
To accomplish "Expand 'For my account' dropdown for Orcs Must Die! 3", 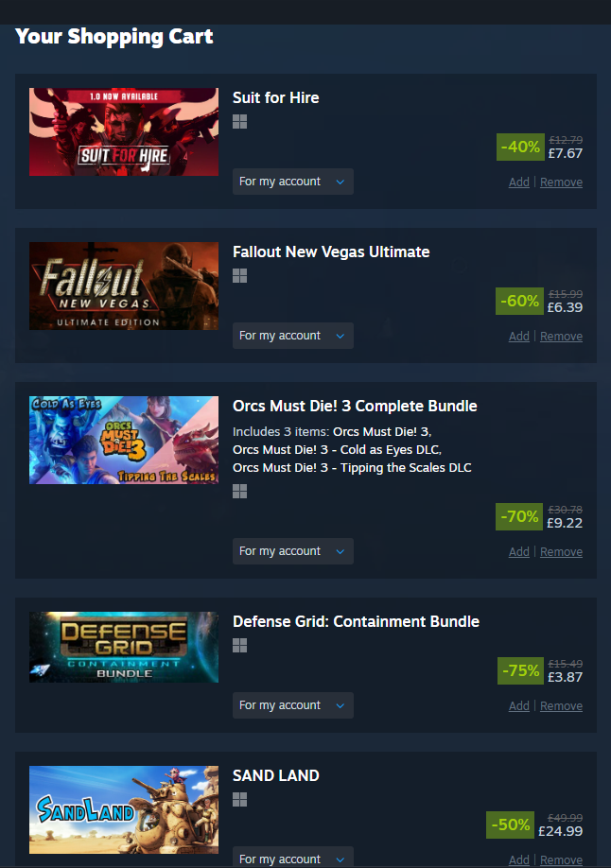I will pos(292,551).
